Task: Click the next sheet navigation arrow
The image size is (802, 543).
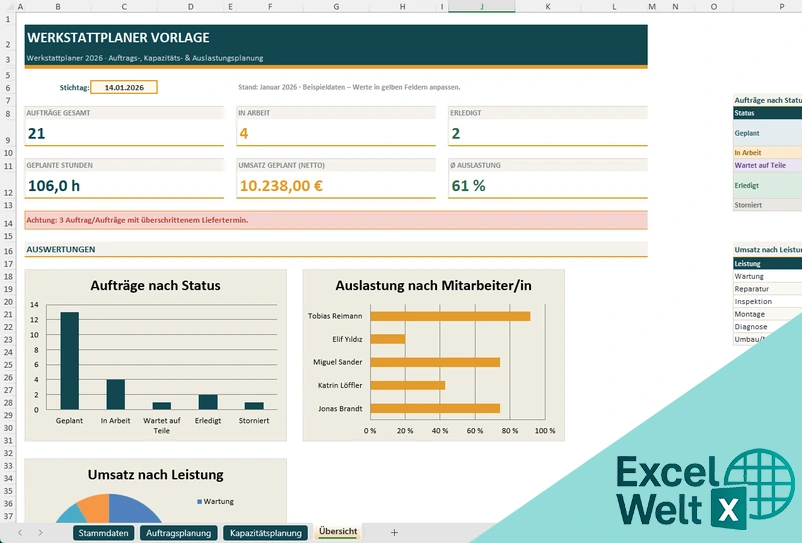Action: [40, 533]
